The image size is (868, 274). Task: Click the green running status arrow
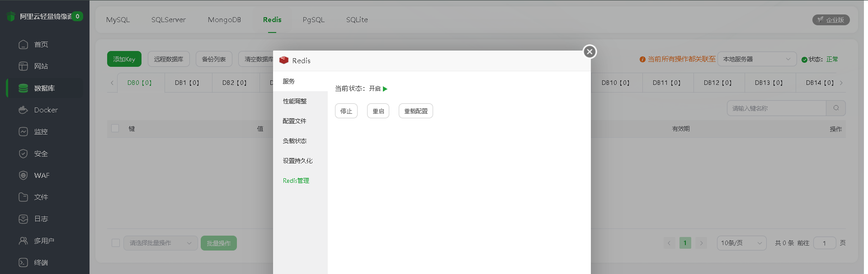[385, 89]
